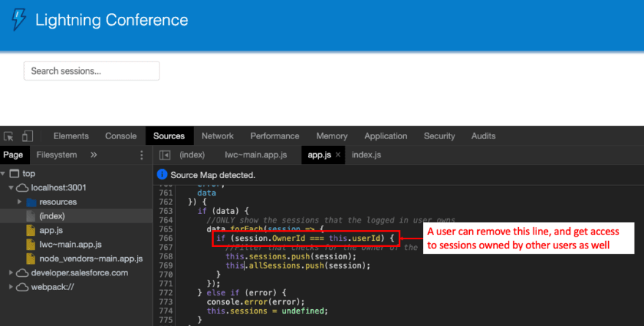Image resolution: width=644 pixels, height=326 pixels.
Task: Open the Security tab
Action: coord(440,136)
